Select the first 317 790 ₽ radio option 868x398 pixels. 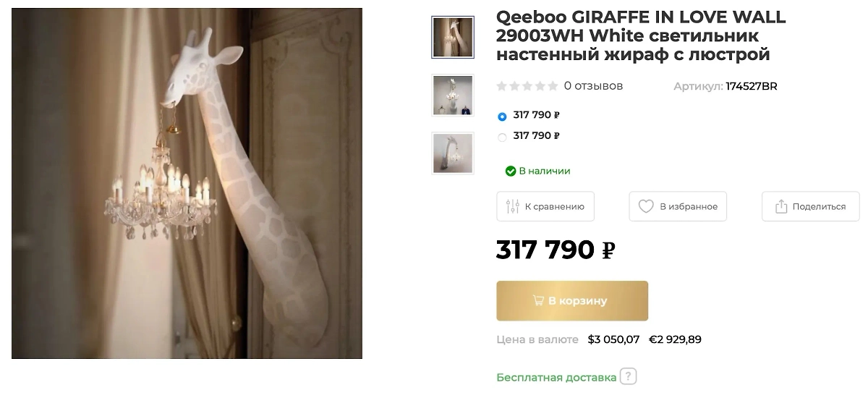[502, 116]
